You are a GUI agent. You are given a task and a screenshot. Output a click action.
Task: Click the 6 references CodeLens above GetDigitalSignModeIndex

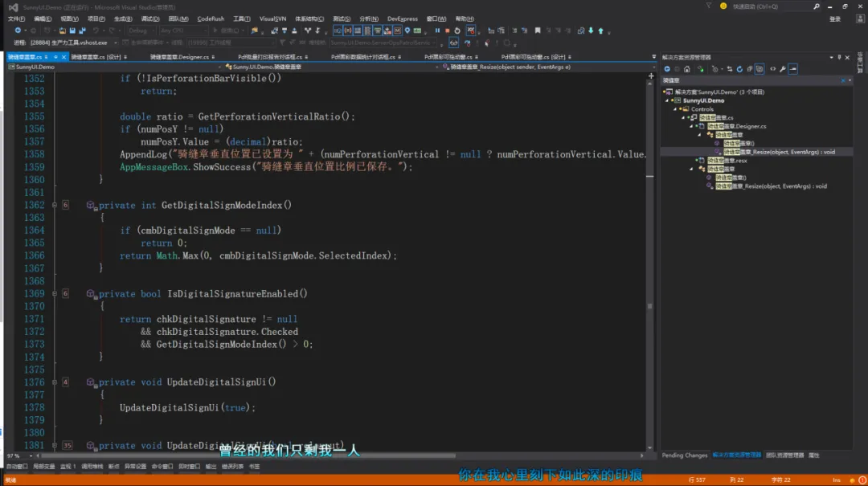tap(65, 205)
